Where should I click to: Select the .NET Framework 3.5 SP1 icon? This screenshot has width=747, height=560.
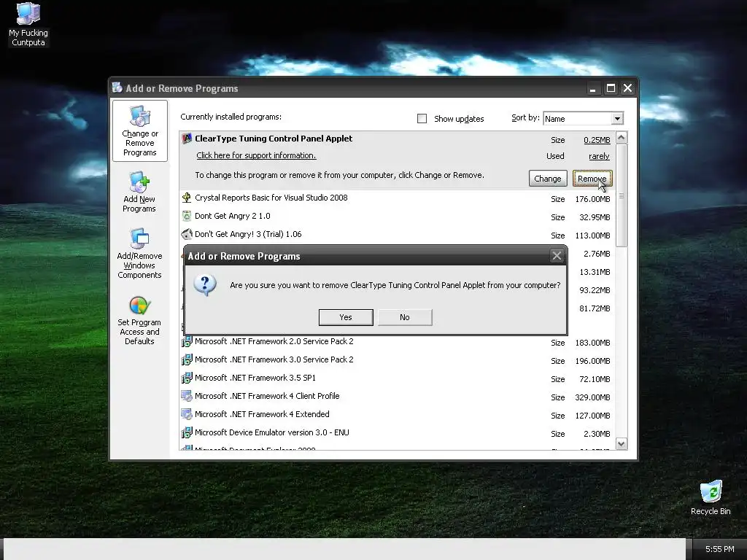pyautogui.click(x=187, y=378)
